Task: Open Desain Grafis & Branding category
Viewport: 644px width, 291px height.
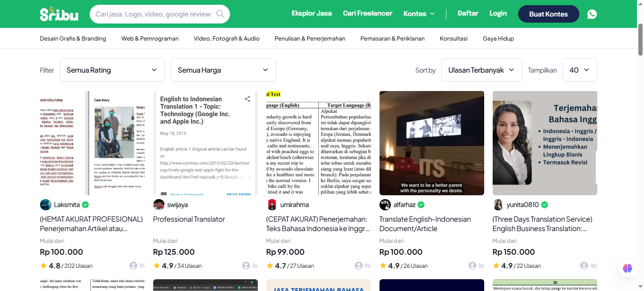Action: pos(73,39)
